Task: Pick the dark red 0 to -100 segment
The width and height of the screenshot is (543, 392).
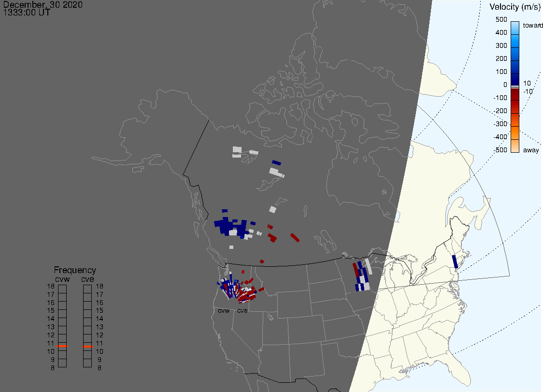Action: (x=515, y=94)
